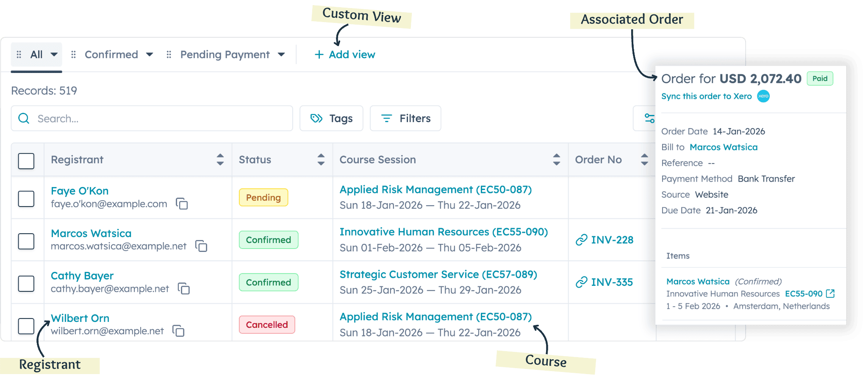Switch to the All view tab
This screenshot has height=380, width=868.
pyautogui.click(x=36, y=55)
